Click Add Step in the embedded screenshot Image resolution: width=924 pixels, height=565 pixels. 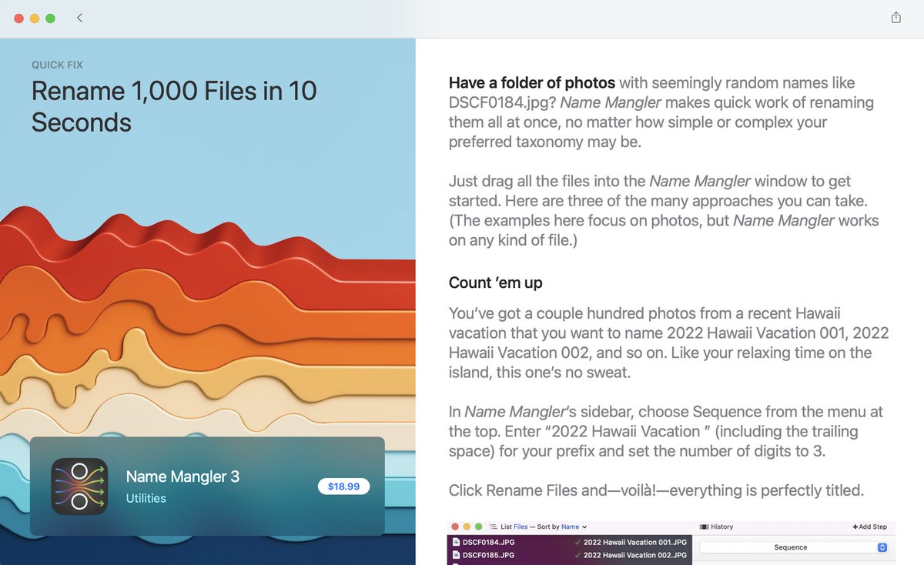coord(869,527)
